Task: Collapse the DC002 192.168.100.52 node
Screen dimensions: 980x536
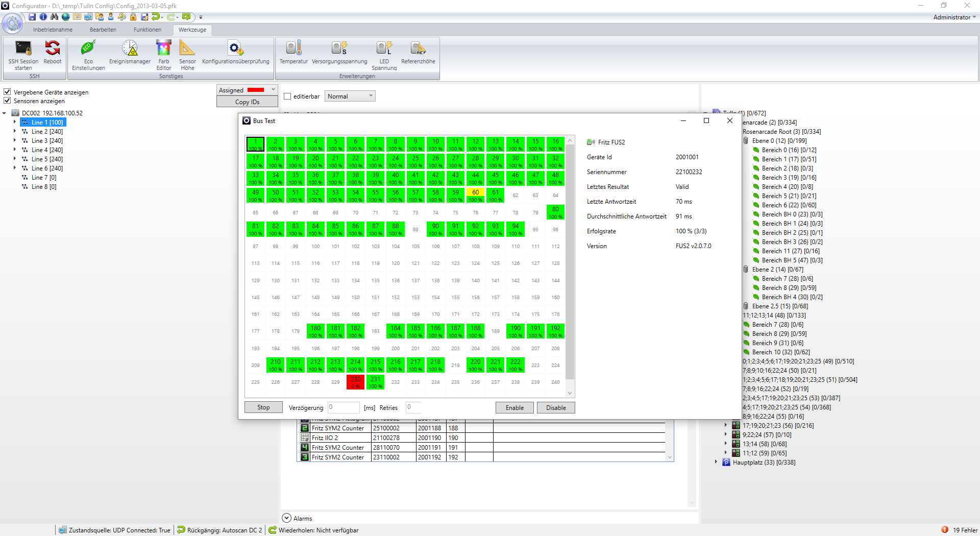Action: point(5,113)
